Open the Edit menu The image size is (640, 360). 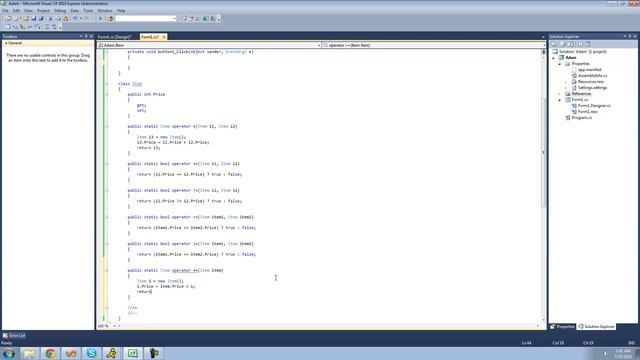(16, 11)
